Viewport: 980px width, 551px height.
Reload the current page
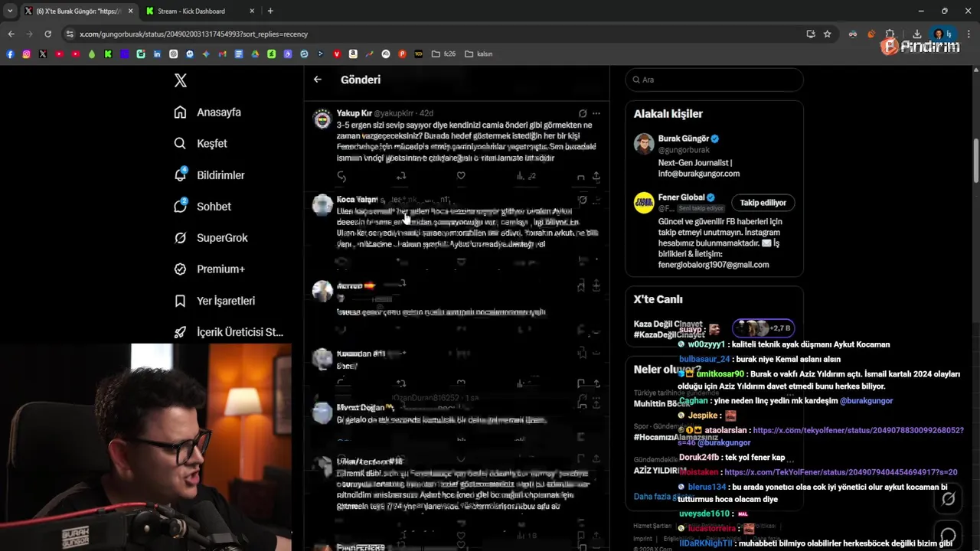coord(47,34)
